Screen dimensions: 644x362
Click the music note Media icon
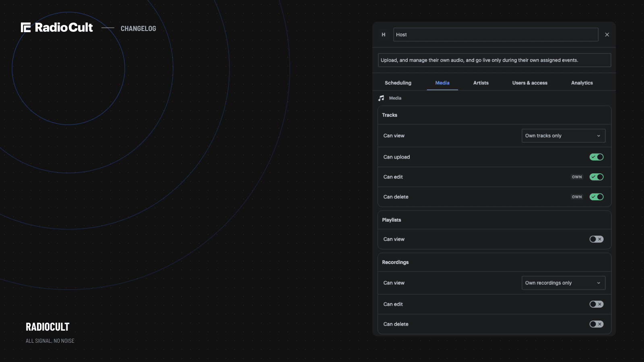point(381,98)
